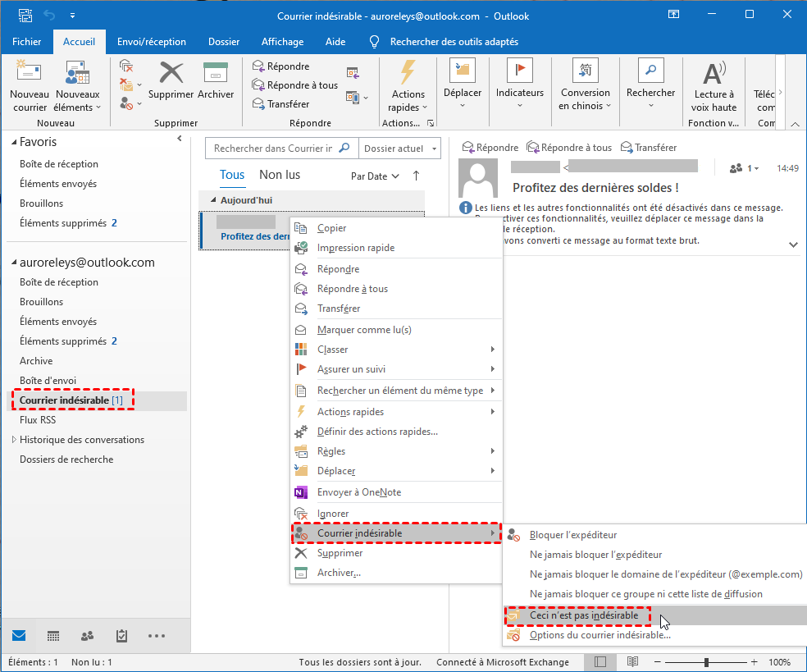Click the light bulb Rechercher des outils icon
Viewport: 807px width, 672px height.
375,42
